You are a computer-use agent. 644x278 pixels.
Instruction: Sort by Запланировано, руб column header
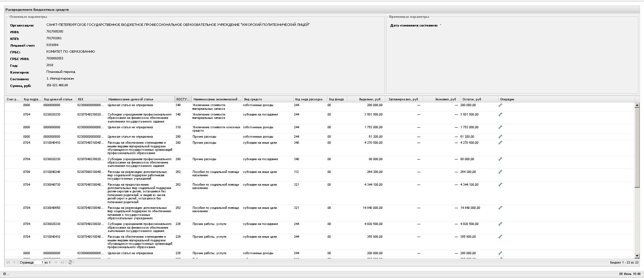coord(404,99)
